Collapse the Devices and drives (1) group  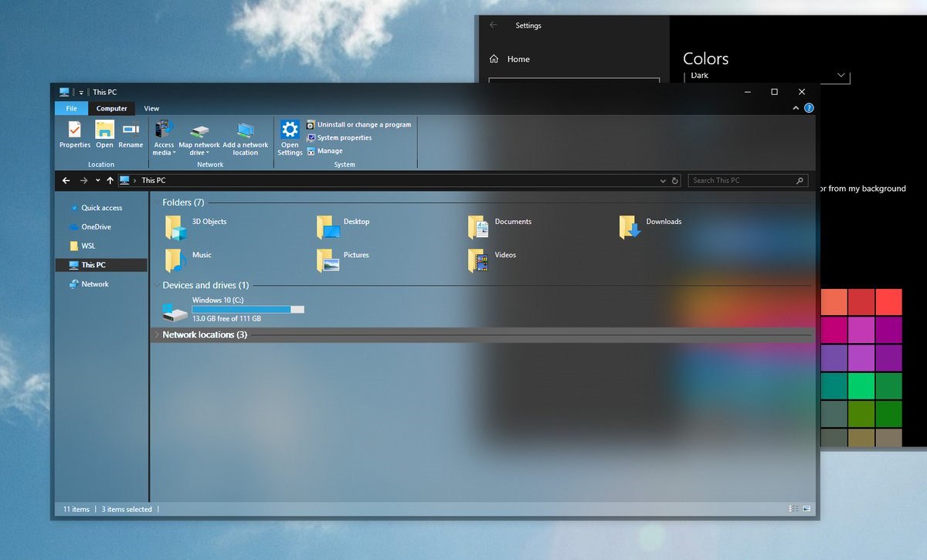[156, 285]
